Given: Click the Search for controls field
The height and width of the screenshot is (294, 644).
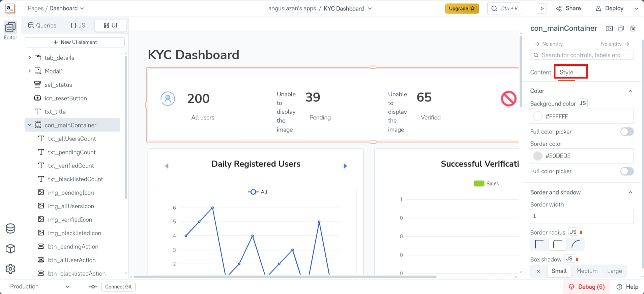Looking at the screenshot, I should [x=582, y=55].
